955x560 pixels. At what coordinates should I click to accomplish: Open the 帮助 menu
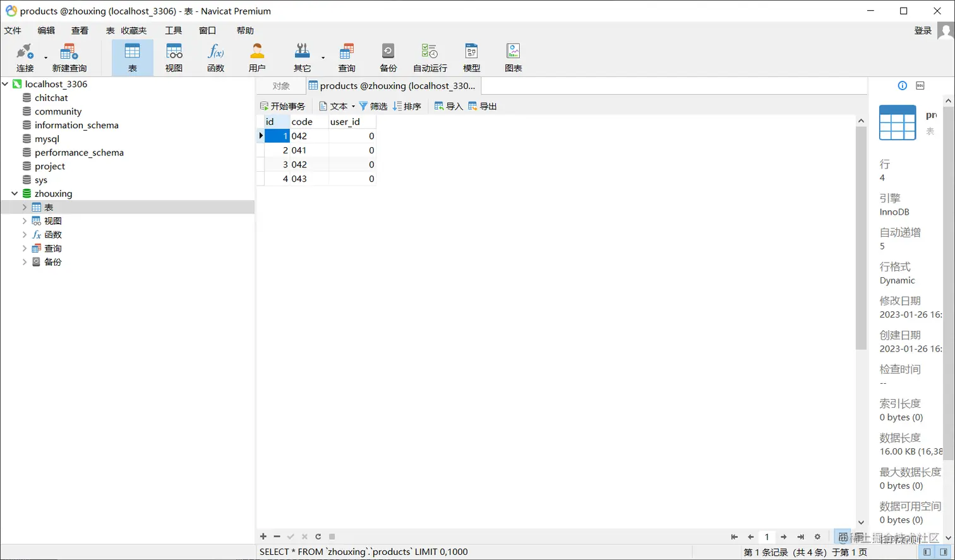[x=245, y=30]
